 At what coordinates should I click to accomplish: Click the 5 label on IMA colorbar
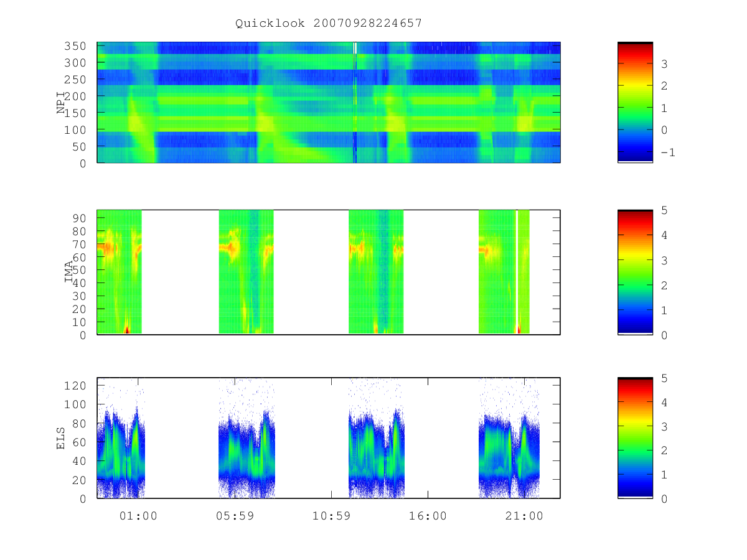click(x=664, y=210)
